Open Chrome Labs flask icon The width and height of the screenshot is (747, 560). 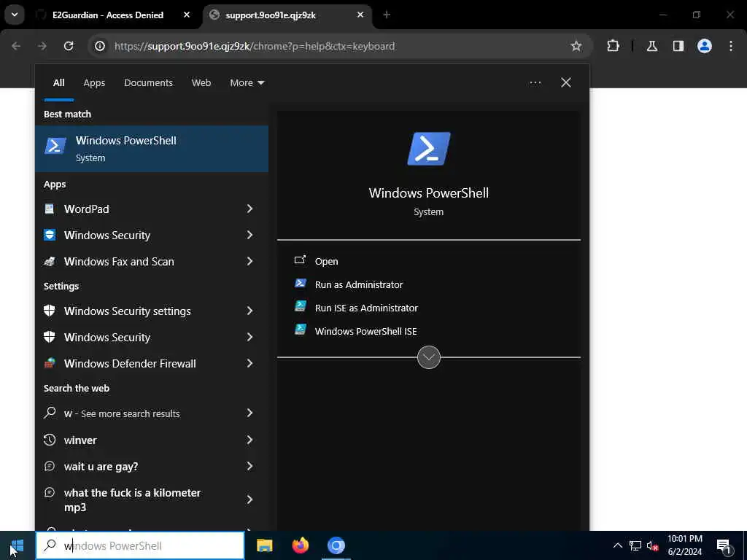[x=652, y=46]
